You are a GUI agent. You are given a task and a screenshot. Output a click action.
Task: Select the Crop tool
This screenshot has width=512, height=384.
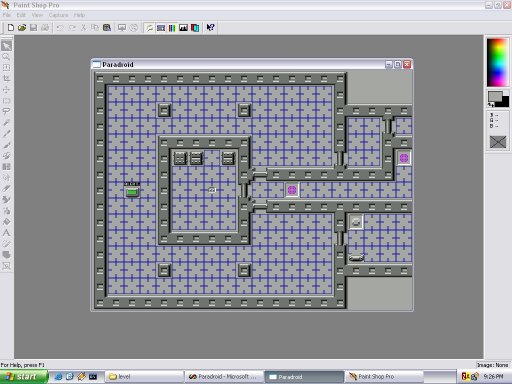coord(7,79)
